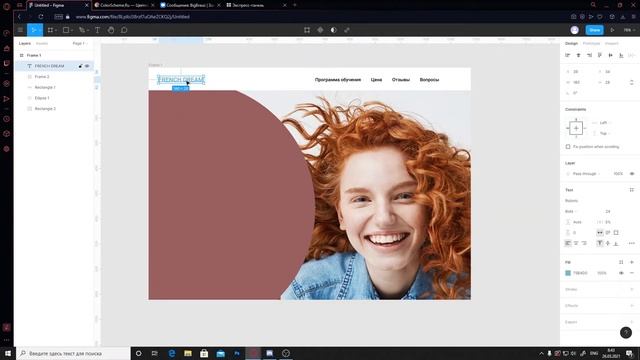This screenshot has height=360, width=640.
Task: Remove the fill with minus button
Action: [632, 273]
